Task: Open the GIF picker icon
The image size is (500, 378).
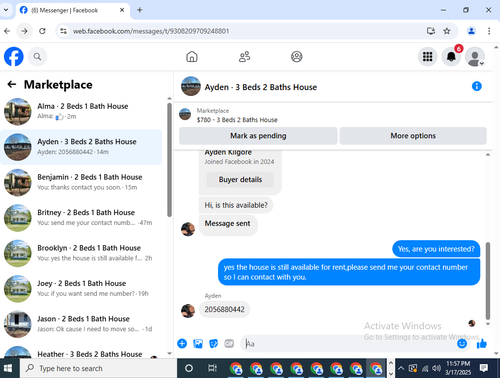Action: coord(229,343)
